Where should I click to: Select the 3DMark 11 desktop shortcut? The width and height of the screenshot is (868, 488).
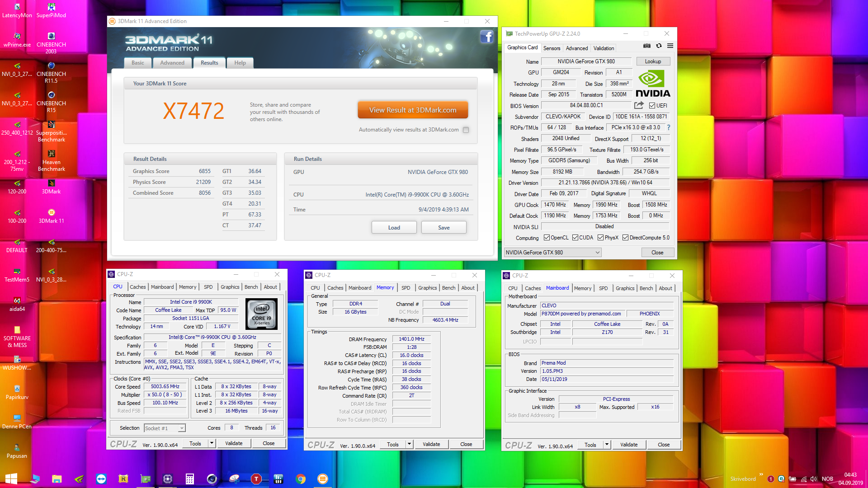[x=51, y=216]
